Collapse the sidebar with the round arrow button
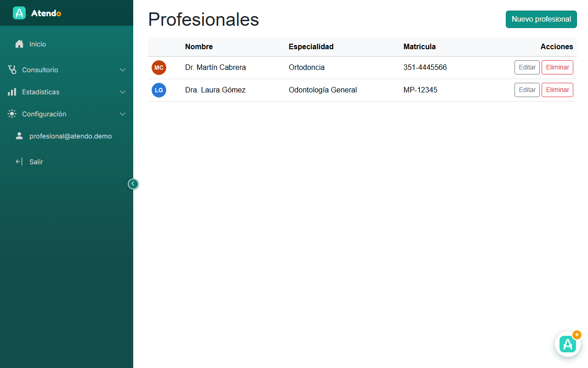588x368 pixels. 133,184
